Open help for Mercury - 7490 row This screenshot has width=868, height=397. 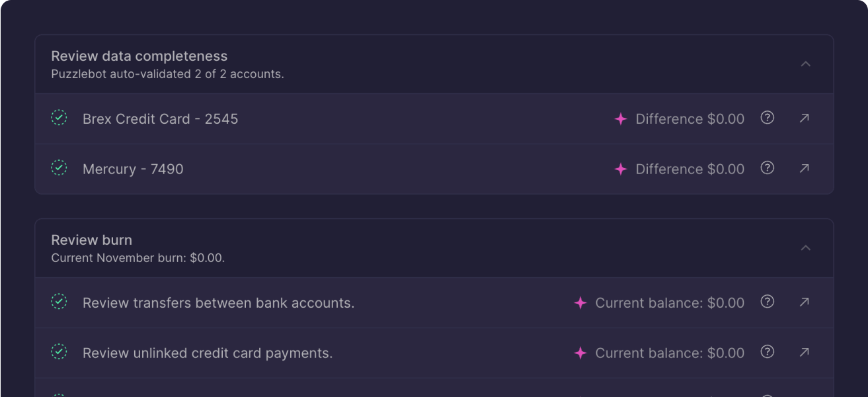point(767,168)
